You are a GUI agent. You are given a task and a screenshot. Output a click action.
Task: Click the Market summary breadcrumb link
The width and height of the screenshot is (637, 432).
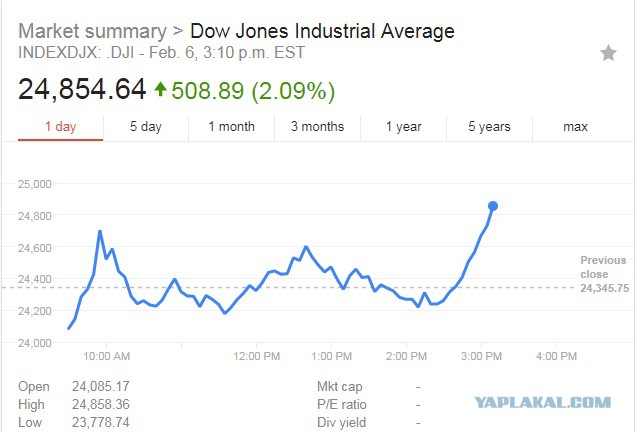[92, 31]
